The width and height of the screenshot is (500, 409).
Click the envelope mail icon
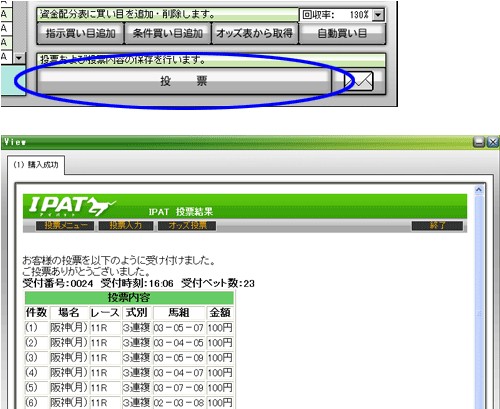point(358,80)
